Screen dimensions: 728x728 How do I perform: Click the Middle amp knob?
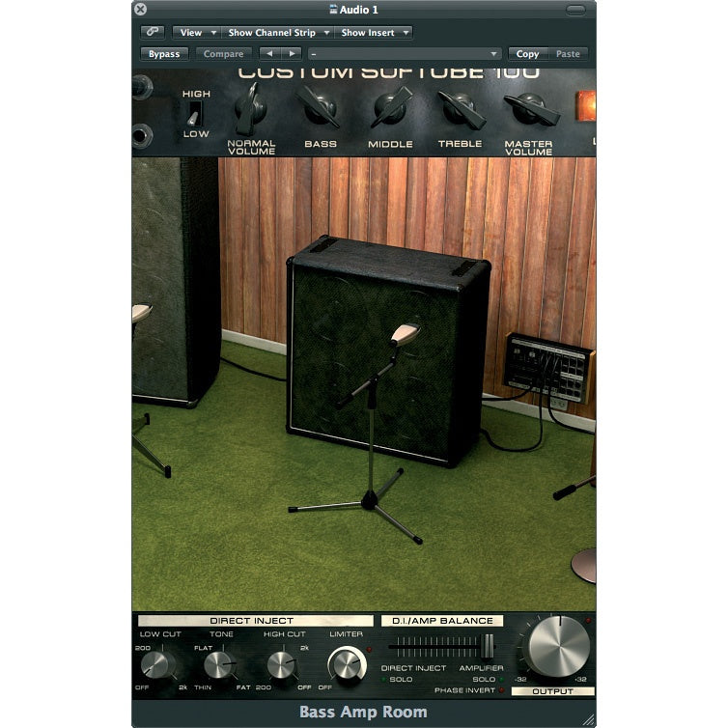click(x=390, y=108)
